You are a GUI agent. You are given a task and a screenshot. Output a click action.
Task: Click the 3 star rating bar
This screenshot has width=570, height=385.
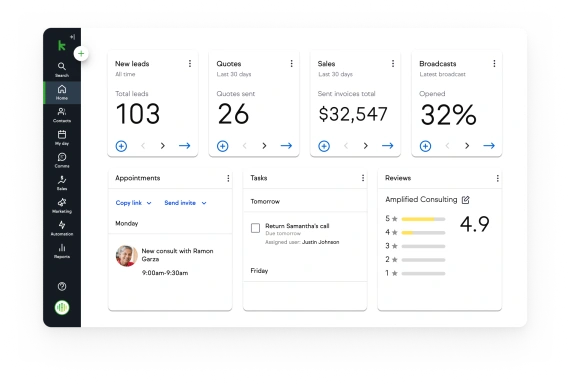pos(424,246)
